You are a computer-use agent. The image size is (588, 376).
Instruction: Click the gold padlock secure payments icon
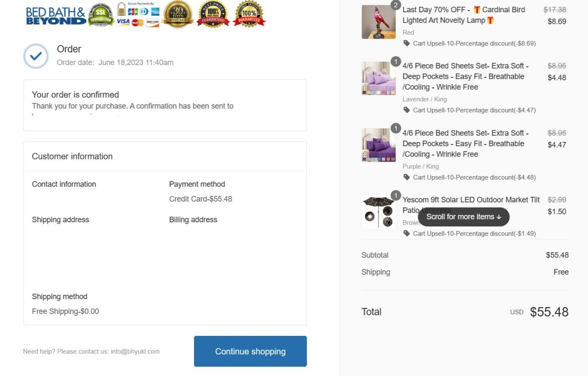(122, 9)
